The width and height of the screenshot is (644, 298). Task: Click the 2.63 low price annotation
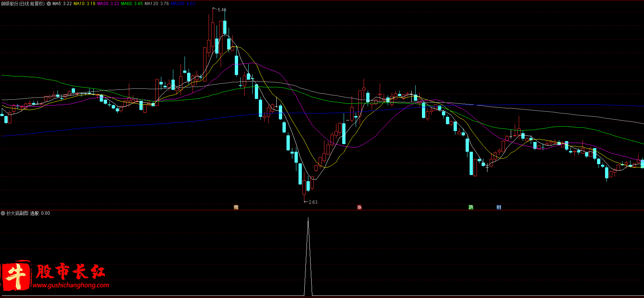point(313,202)
